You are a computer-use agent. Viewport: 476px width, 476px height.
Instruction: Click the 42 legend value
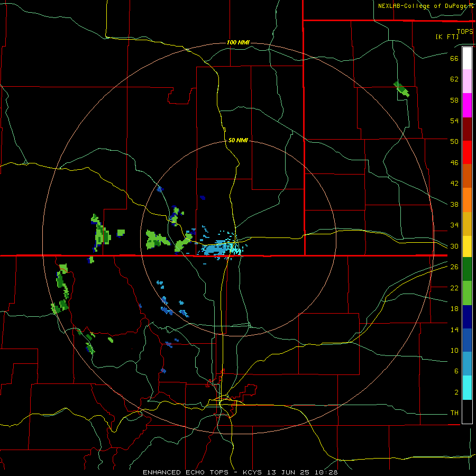click(454, 184)
